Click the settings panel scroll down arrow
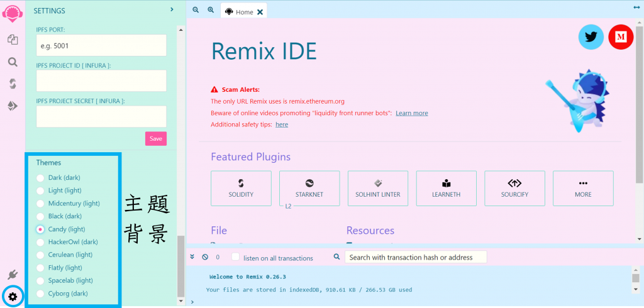This screenshot has width=644, height=308. [x=180, y=301]
